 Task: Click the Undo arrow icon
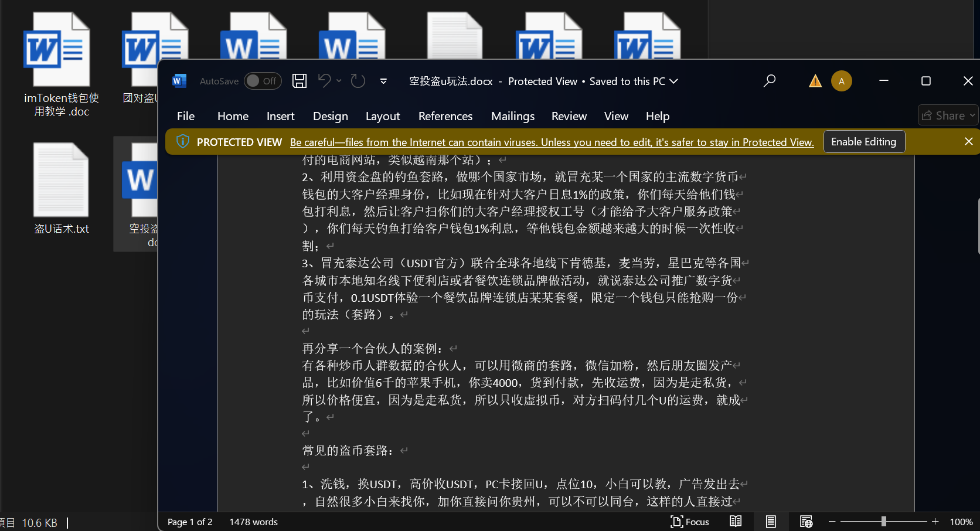pos(324,81)
